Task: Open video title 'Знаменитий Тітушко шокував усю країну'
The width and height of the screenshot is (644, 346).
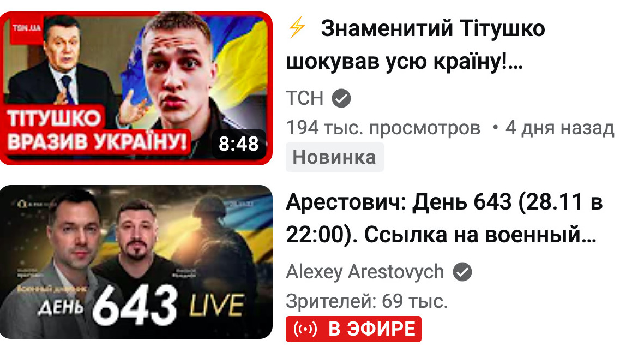Action: pyautogui.click(x=415, y=45)
